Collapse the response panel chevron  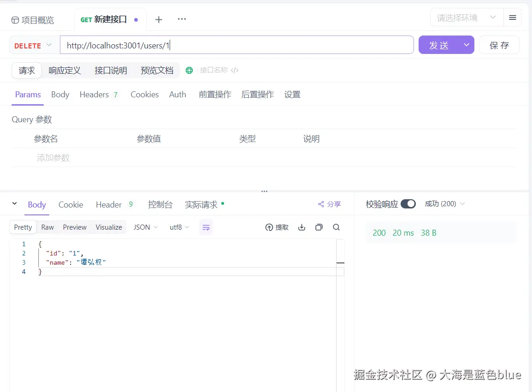pos(15,204)
